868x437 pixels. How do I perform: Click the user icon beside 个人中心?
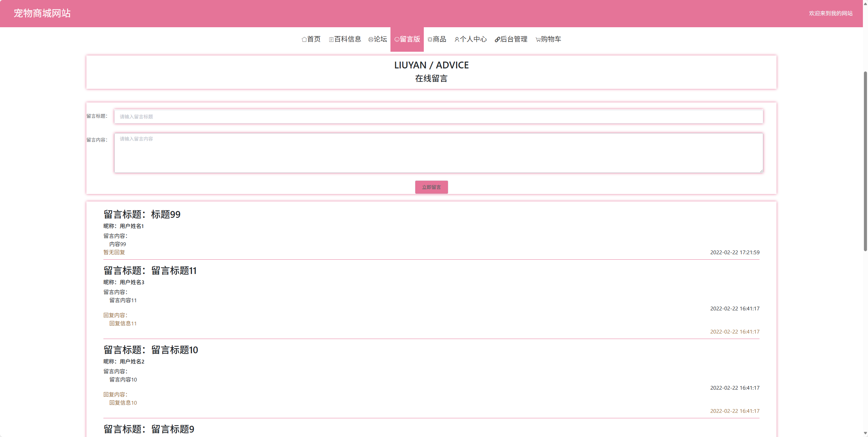pos(457,39)
